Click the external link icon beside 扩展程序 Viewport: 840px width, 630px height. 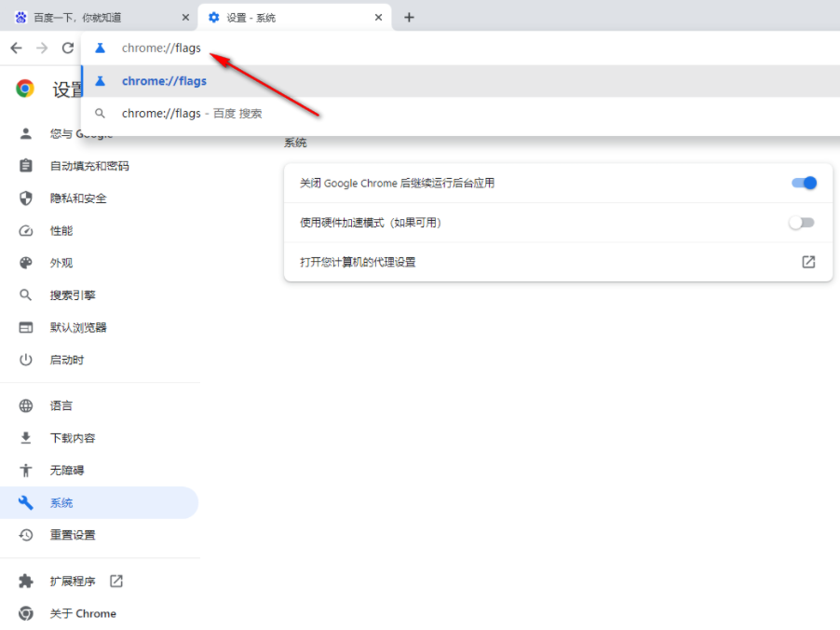116,581
